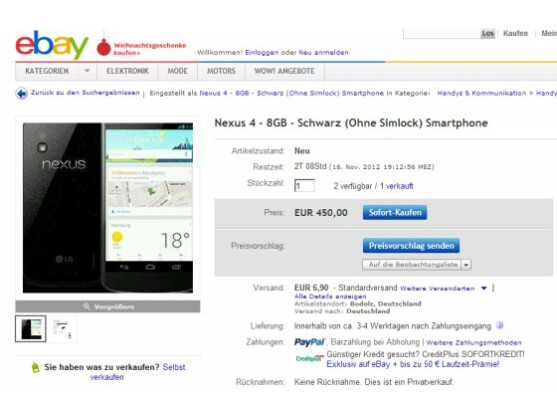Expand the Beobachtungsliste dropdown arrow
557x418 pixels.
[466, 265]
